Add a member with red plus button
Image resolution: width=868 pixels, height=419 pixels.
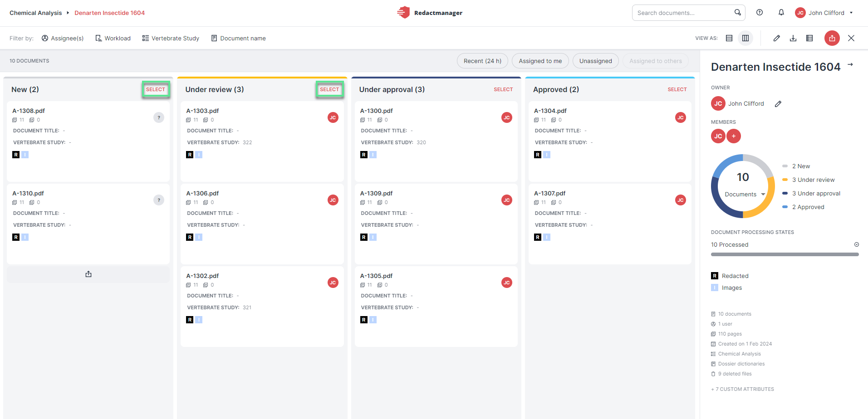click(734, 136)
